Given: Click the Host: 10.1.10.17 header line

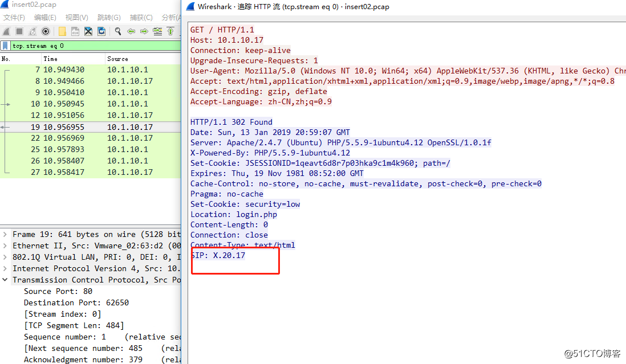Looking at the screenshot, I should click(227, 40).
